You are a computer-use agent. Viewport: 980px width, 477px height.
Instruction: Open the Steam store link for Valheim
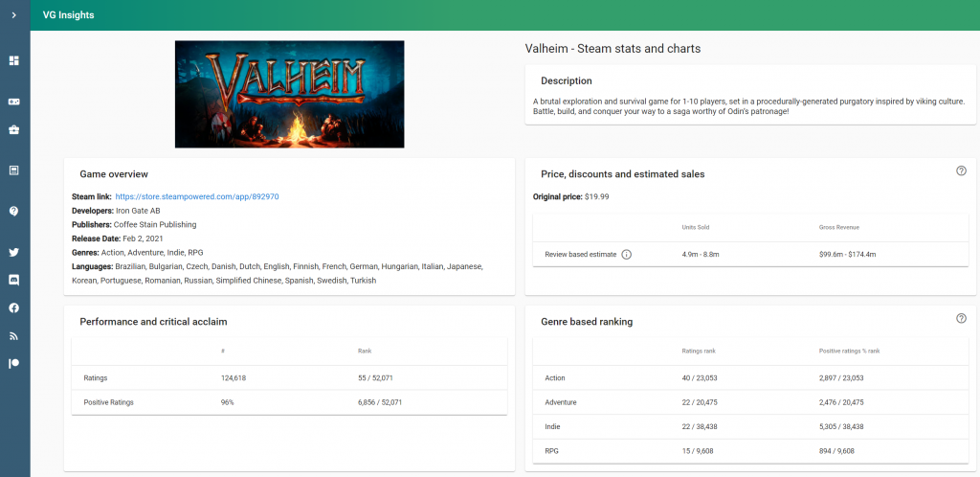tap(197, 196)
